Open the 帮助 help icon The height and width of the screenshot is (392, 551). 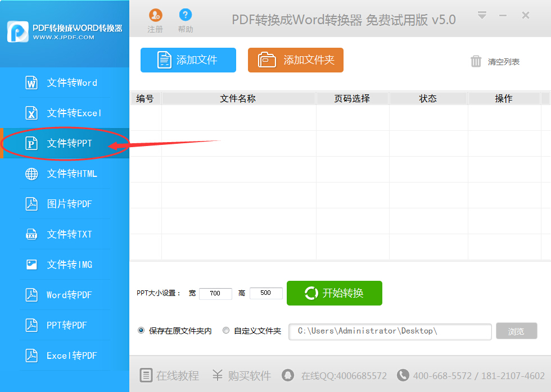pyautogui.click(x=186, y=15)
